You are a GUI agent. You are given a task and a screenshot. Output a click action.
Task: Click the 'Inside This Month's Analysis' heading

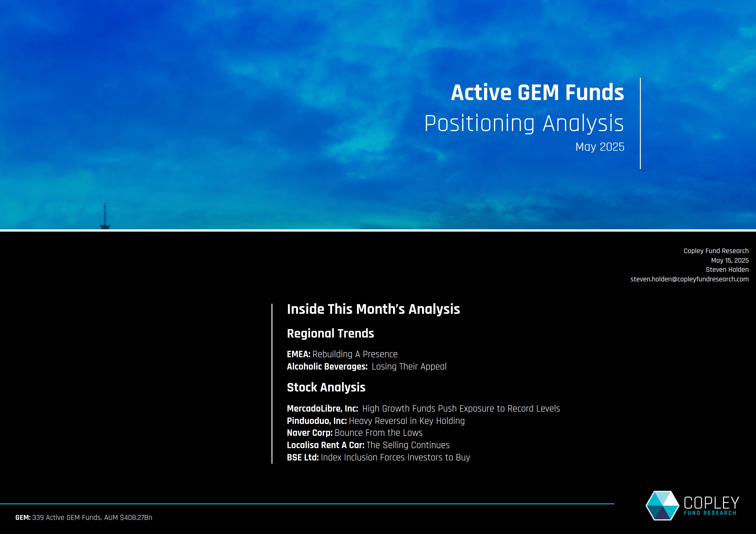pos(373,309)
